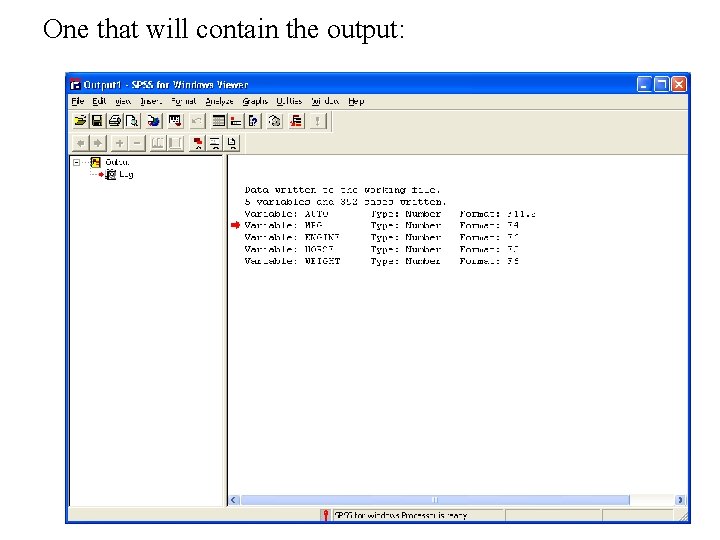
Task: Click the Use Sets toolbar icon
Action: 275,121
